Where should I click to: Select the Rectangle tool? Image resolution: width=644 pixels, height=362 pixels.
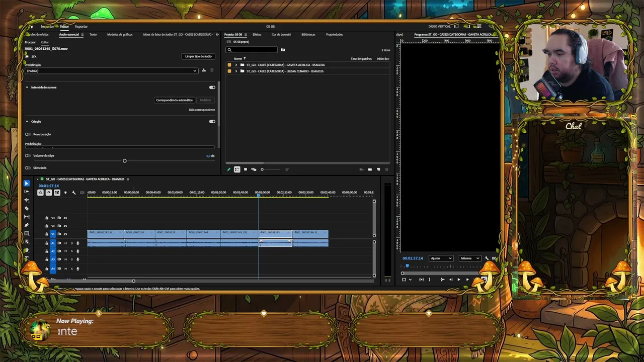pos(27,234)
